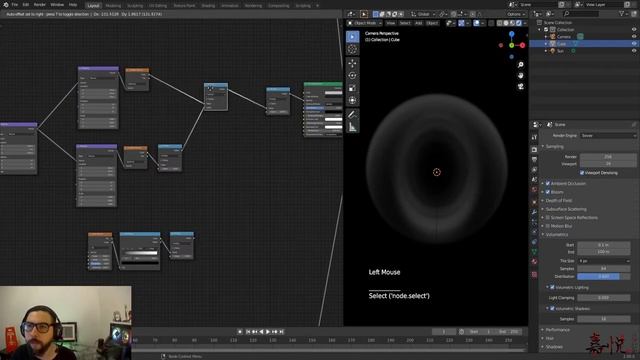Hide the Camera object via eye icon
This screenshot has width=640, height=360.
634,36
